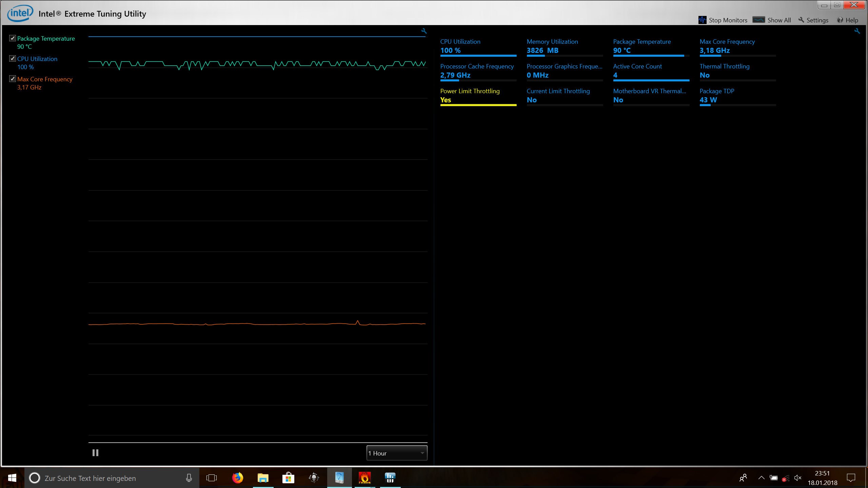Select the Motherboard VR Thermal tile
Image resolution: width=868 pixels, height=488 pixels.
[651, 96]
